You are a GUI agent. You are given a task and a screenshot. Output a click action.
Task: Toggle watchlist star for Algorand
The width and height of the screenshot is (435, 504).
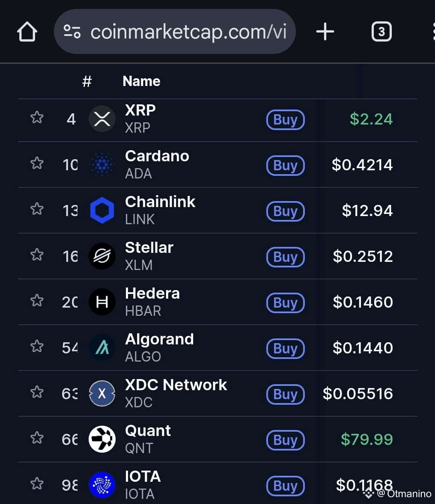tap(37, 346)
